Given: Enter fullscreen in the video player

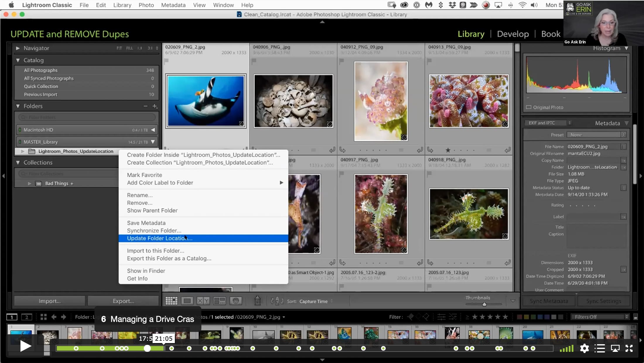Looking at the screenshot, I should (x=629, y=348).
